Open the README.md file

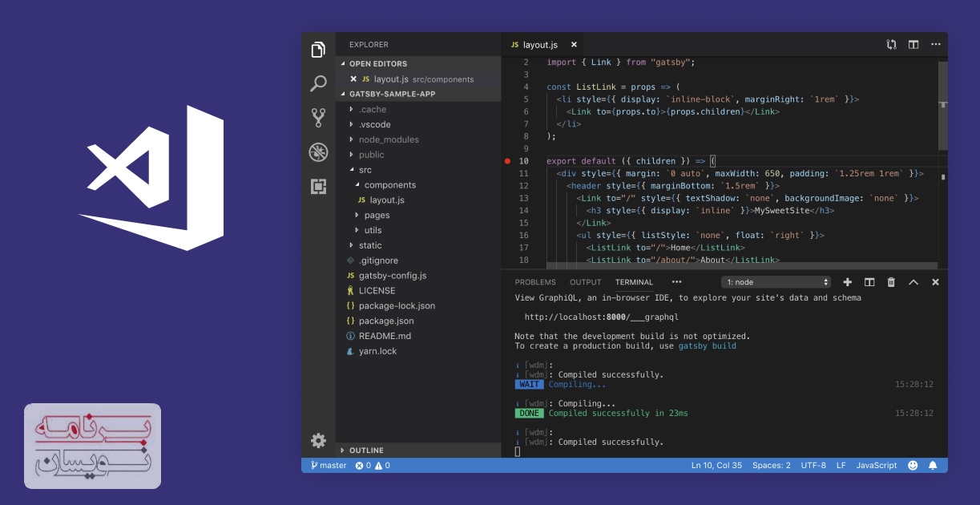tap(418, 337)
